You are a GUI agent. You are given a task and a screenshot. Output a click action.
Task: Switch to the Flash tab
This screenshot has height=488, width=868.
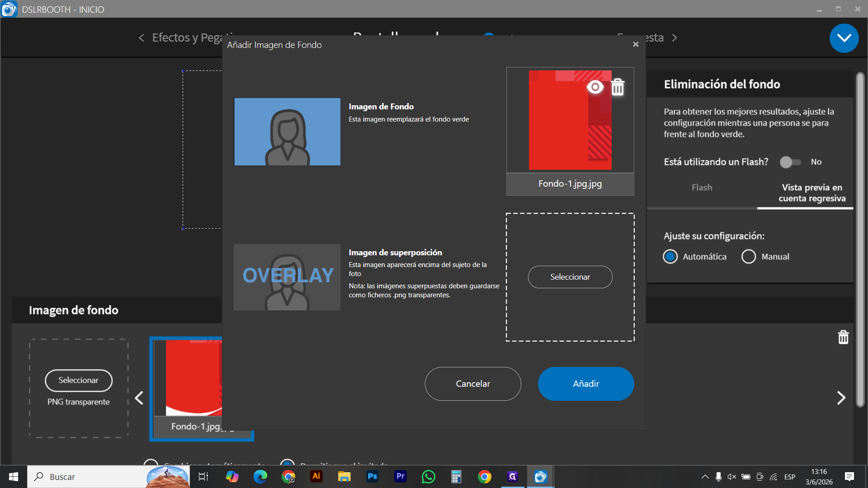pos(702,188)
